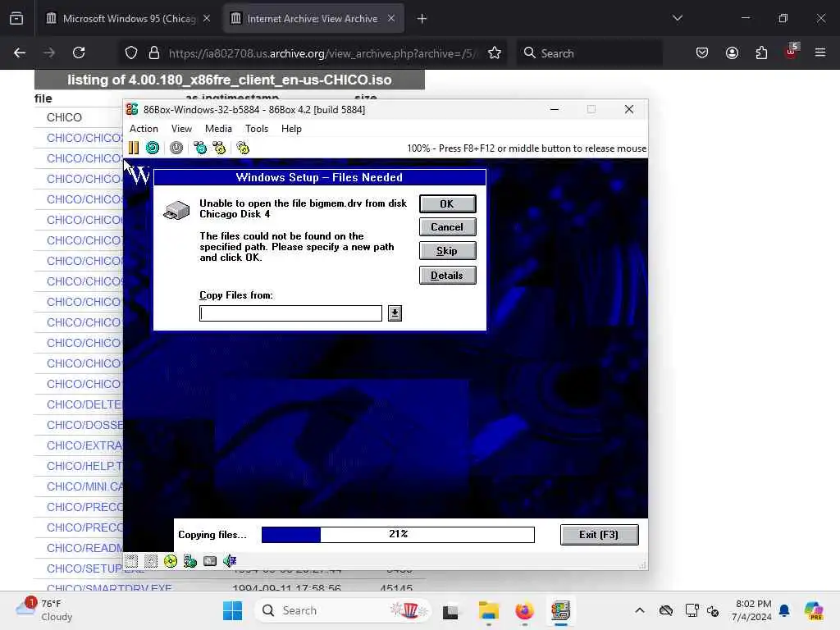Open the Copy Files from dropdown arrow

[395, 313]
